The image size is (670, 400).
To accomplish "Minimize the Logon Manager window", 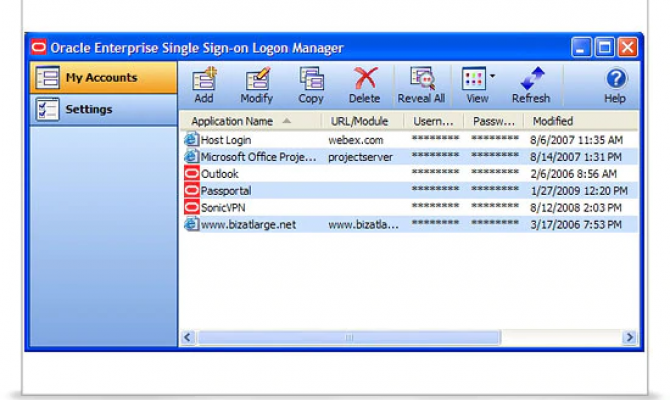I will pos(581,47).
